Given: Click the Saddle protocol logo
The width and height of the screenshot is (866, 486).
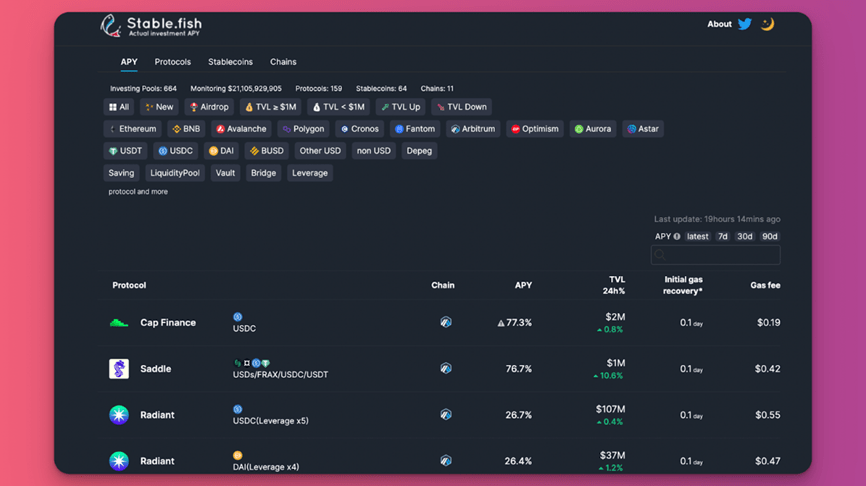Looking at the screenshot, I should (x=119, y=369).
